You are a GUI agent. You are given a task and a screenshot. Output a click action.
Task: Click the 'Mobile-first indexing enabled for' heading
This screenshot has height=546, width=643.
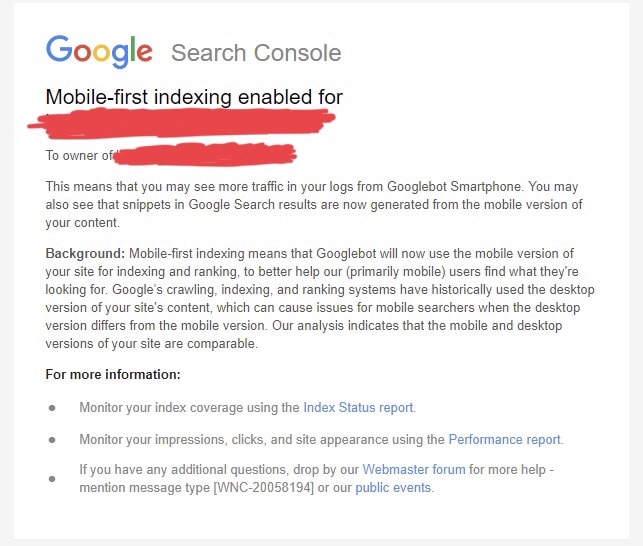(x=194, y=97)
